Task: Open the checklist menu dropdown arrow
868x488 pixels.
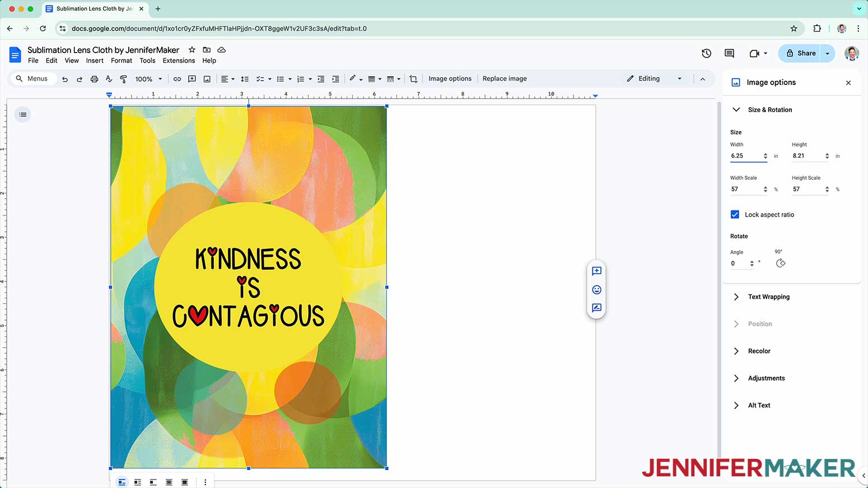Action: pyautogui.click(x=270, y=79)
